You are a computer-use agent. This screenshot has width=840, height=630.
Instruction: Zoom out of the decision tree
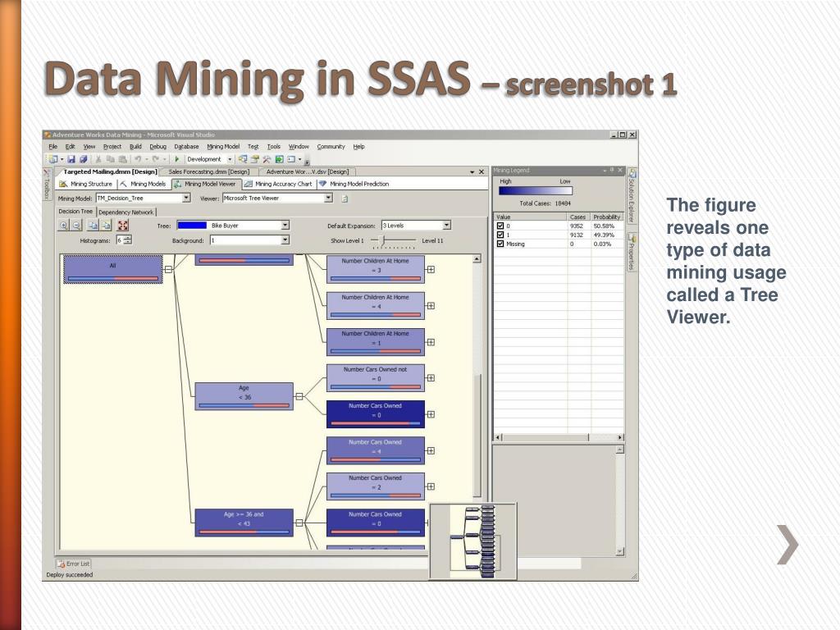point(76,226)
